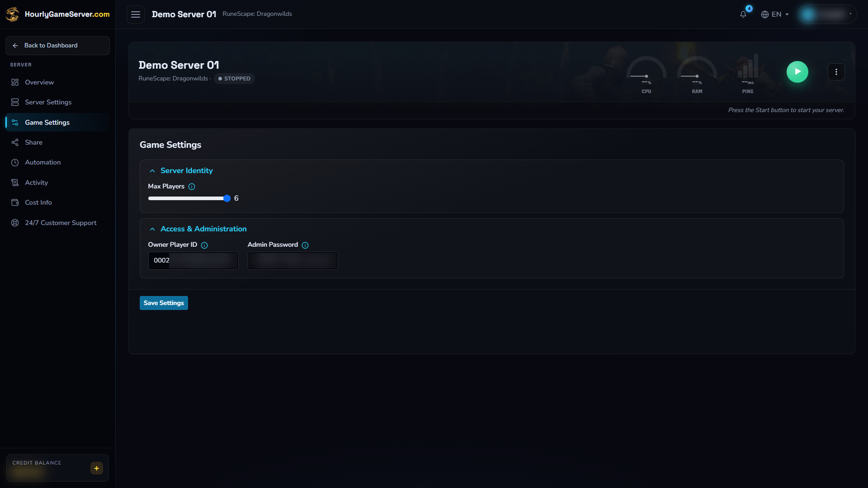Click the Game Settings heading

[x=170, y=145]
